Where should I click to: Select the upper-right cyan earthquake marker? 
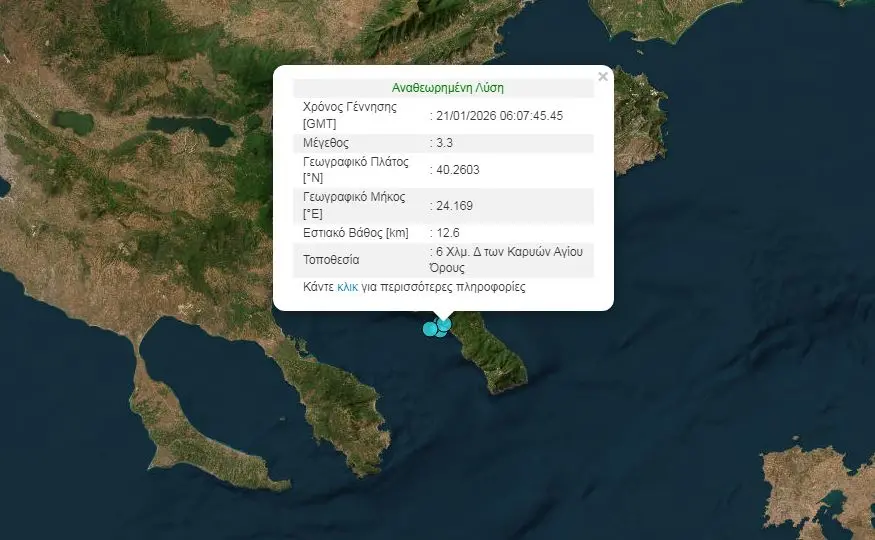click(445, 323)
